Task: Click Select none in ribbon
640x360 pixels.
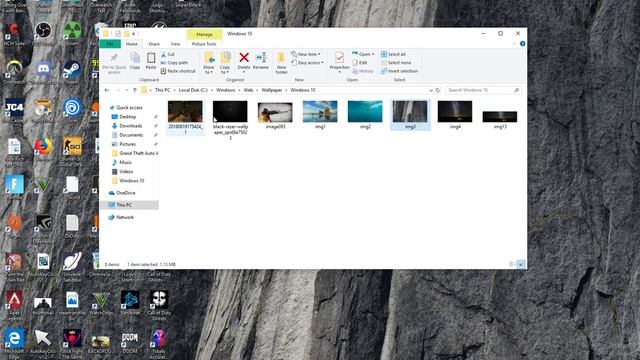Action: 396,63
